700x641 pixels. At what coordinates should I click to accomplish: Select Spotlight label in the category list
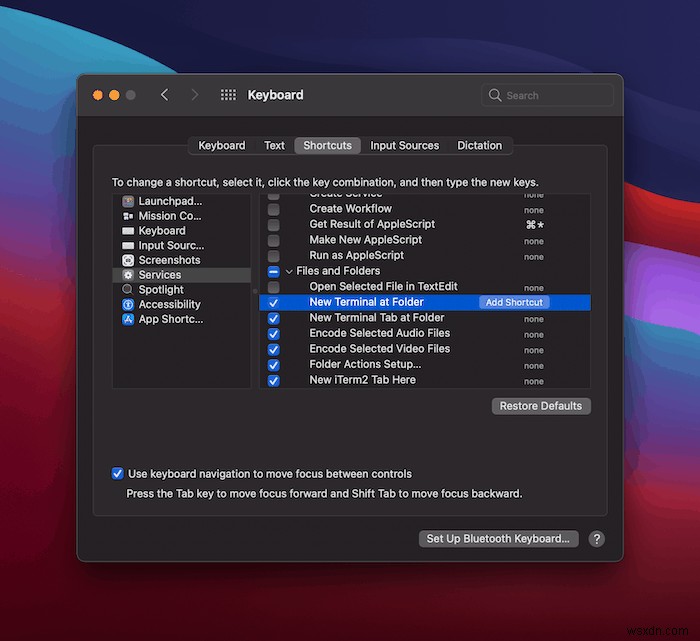point(161,290)
